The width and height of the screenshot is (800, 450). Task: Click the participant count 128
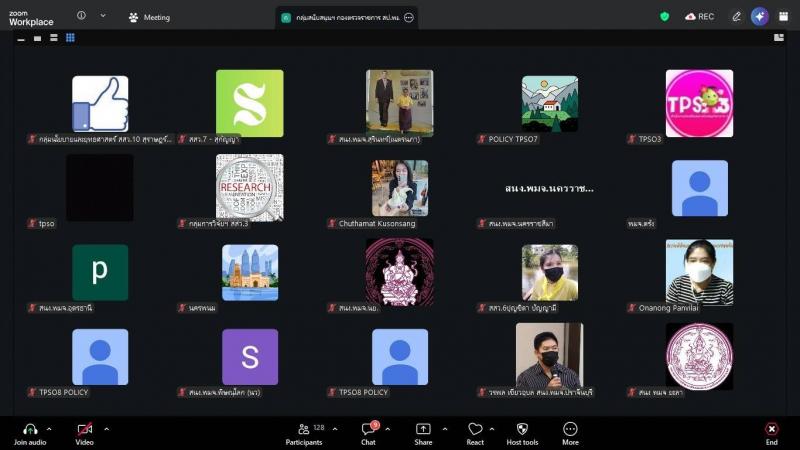(x=319, y=428)
